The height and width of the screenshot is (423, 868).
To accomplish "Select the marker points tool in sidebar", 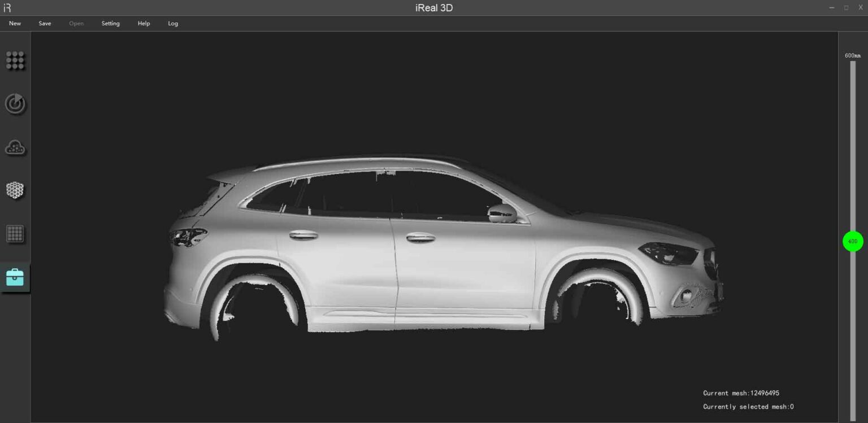I will [x=15, y=60].
